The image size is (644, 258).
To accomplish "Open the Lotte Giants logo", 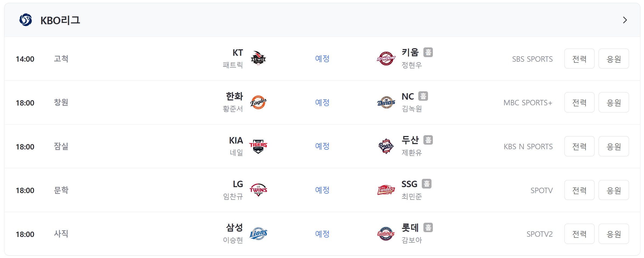I will point(386,234).
